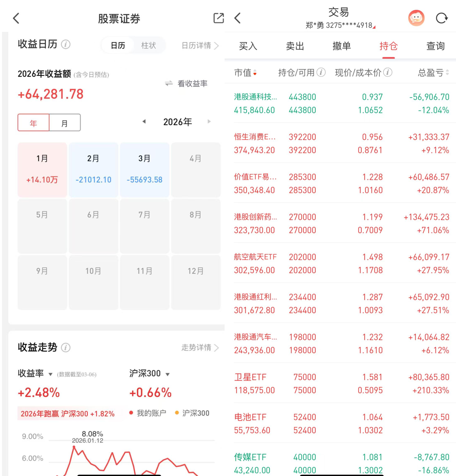This screenshot has width=456, height=476.
Task: Tap info icon beside 现价/成本价 header
Action: 388,72
